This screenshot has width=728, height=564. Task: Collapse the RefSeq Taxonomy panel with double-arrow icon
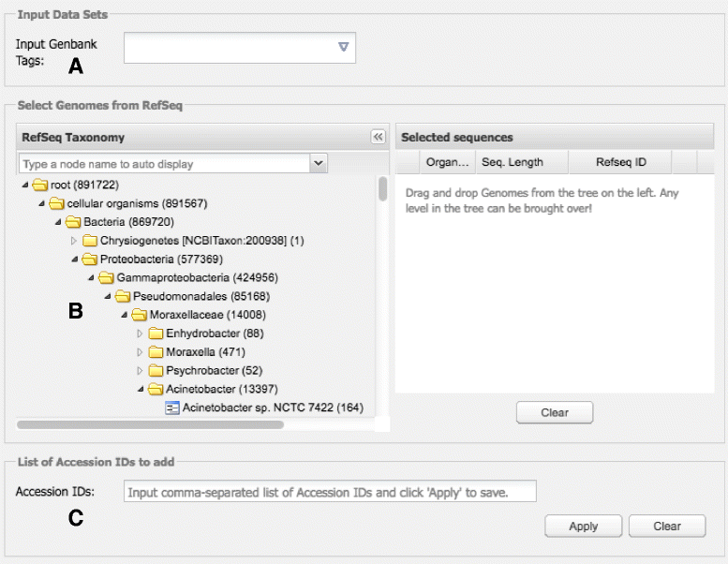point(379,137)
